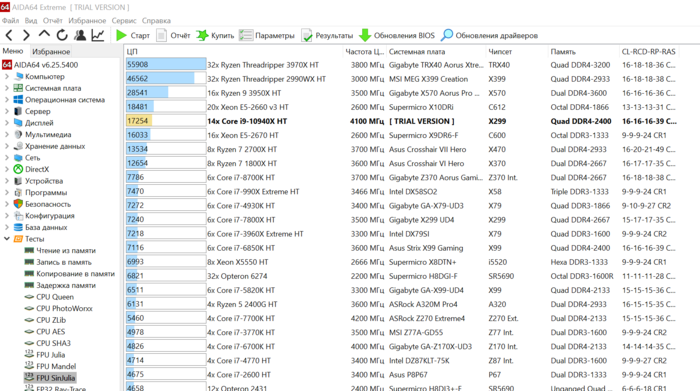Screen dimensions: 700x391
Task: Open the graph chart icon in the toolbar
Action: [98, 35]
